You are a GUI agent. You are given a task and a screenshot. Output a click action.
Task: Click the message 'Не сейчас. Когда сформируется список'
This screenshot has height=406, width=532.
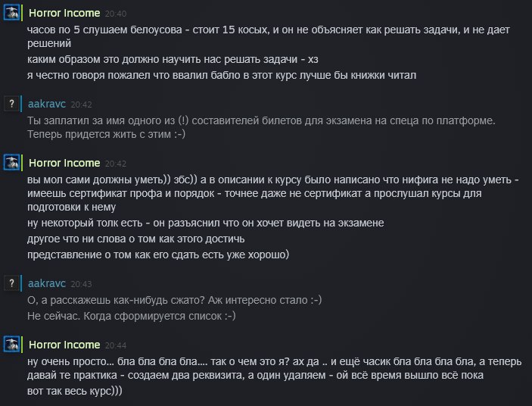click(132, 316)
